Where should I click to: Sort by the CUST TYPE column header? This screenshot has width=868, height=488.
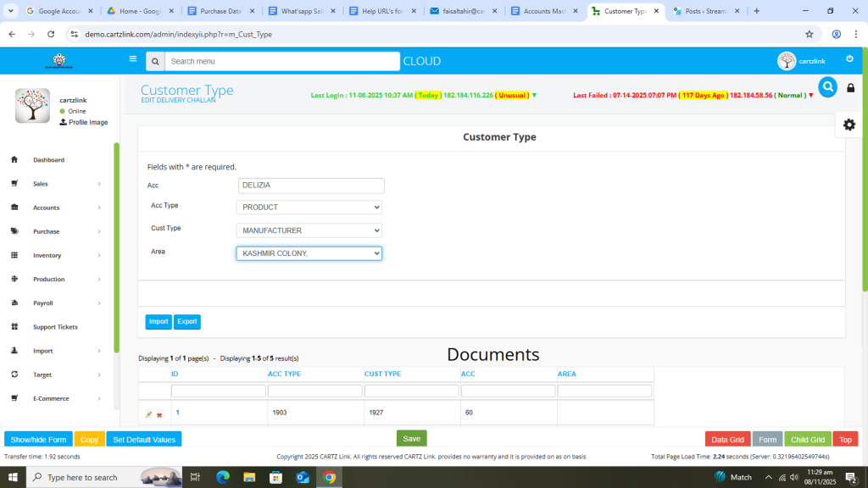pyautogui.click(x=380, y=374)
